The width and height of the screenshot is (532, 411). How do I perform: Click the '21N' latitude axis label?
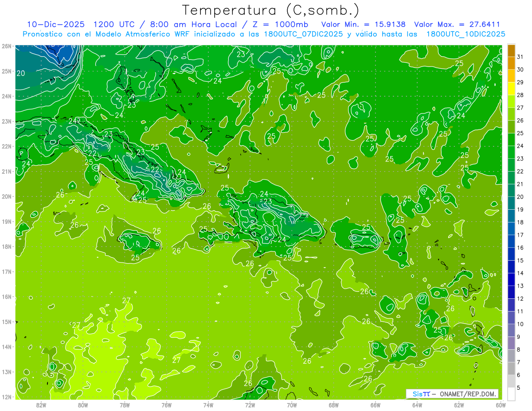click(x=7, y=172)
